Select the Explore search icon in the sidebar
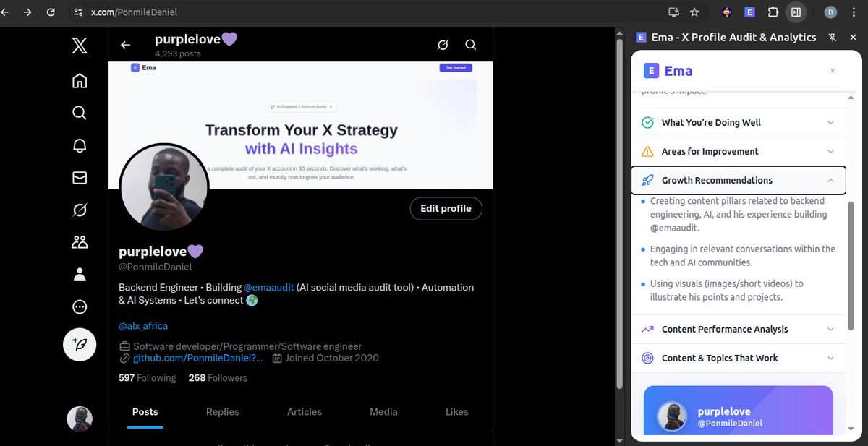 [80, 113]
